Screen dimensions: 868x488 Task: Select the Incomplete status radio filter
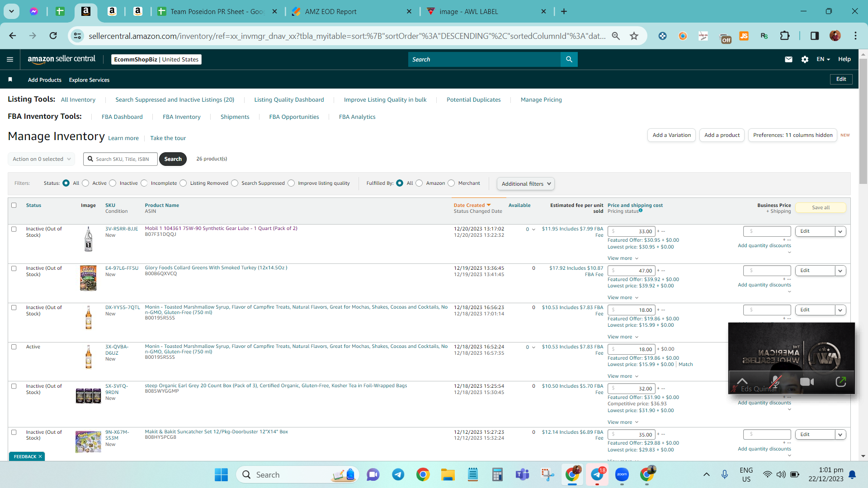[144, 183]
